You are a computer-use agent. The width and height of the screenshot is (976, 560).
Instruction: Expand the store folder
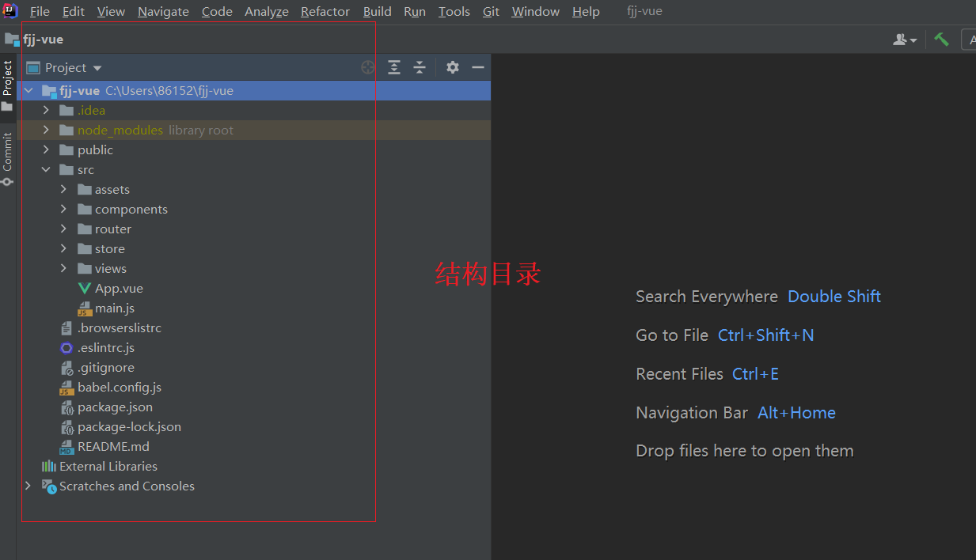click(63, 249)
